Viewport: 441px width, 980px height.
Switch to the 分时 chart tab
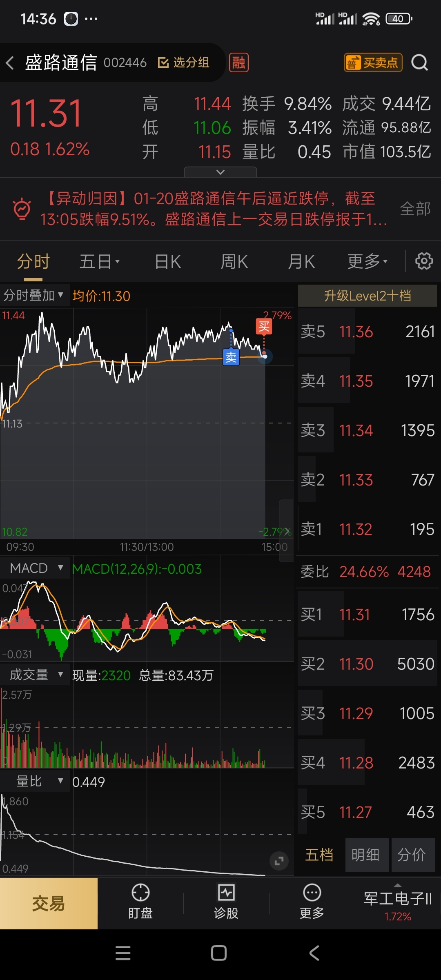[x=33, y=261]
